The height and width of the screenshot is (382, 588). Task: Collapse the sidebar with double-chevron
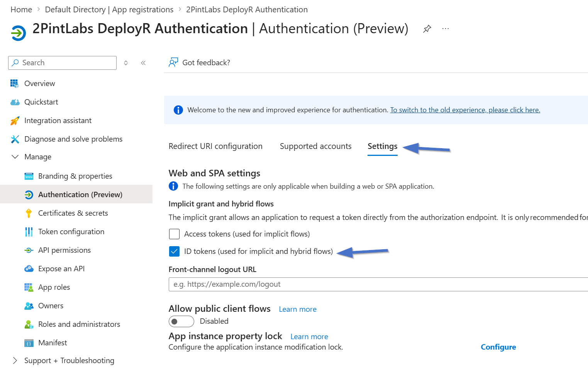pos(143,63)
